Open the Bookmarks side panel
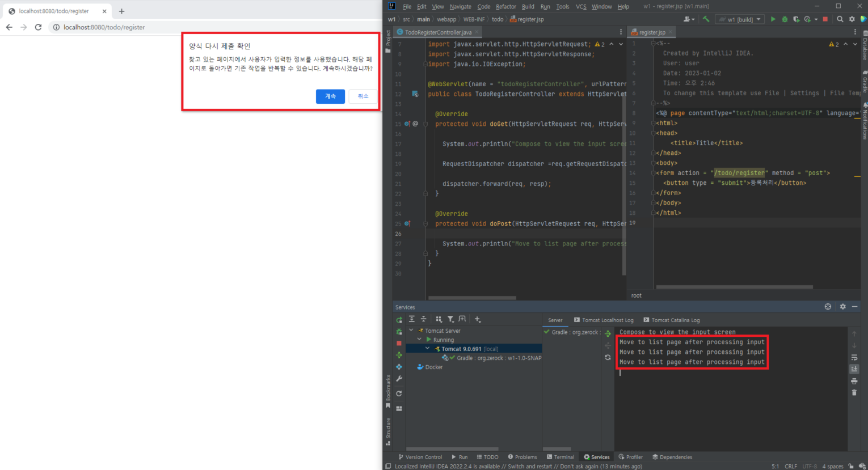This screenshot has height=470, width=868. (x=388, y=391)
